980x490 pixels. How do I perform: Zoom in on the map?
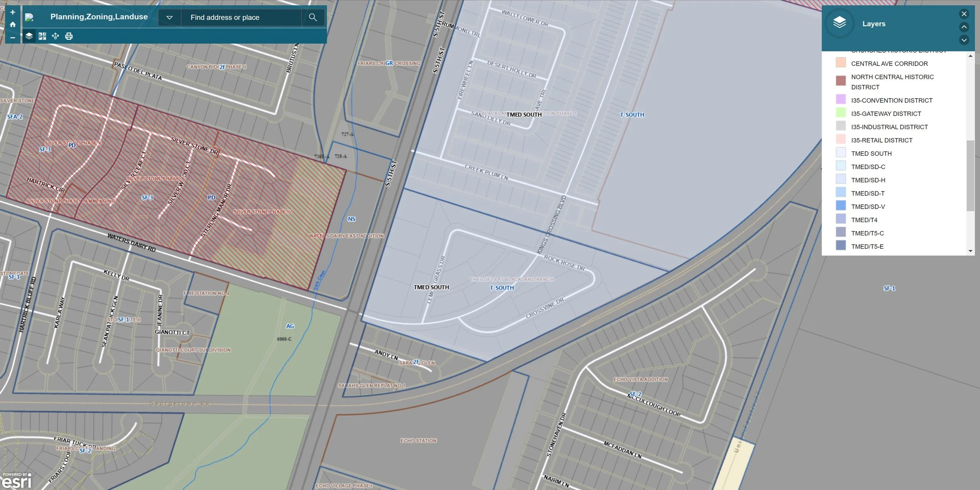pos(13,12)
